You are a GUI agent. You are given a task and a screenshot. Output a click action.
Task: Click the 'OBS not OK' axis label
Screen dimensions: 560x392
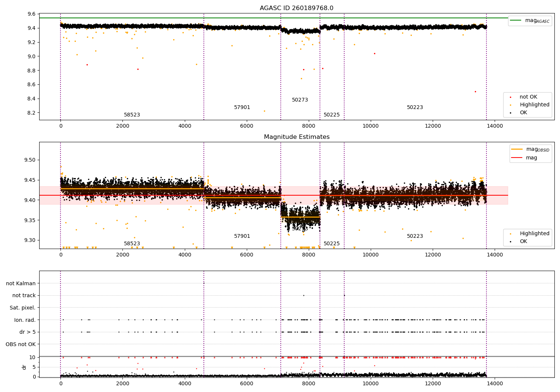(x=21, y=344)
